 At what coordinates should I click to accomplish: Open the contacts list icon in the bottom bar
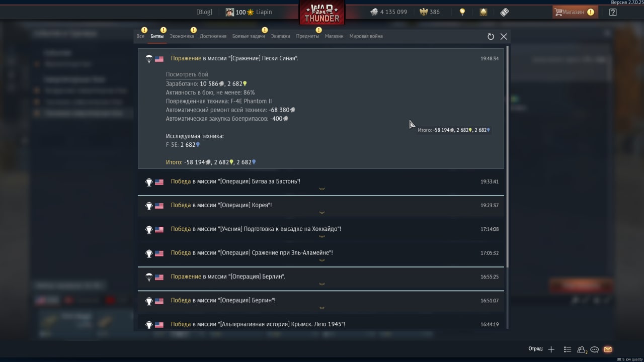(568, 349)
